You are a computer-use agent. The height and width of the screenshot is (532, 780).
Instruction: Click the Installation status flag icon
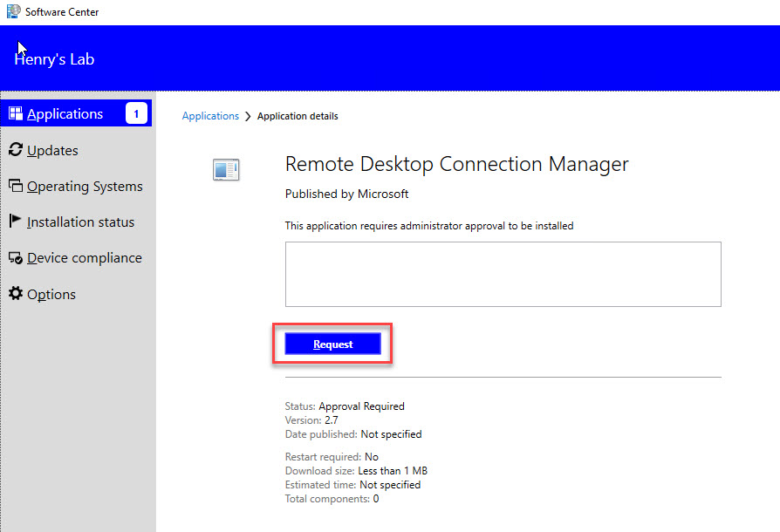coord(15,222)
